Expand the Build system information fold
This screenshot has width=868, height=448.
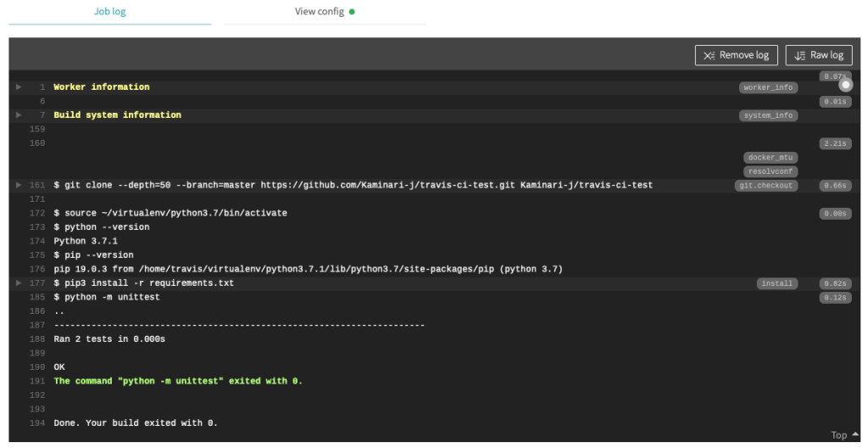pos(19,115)
